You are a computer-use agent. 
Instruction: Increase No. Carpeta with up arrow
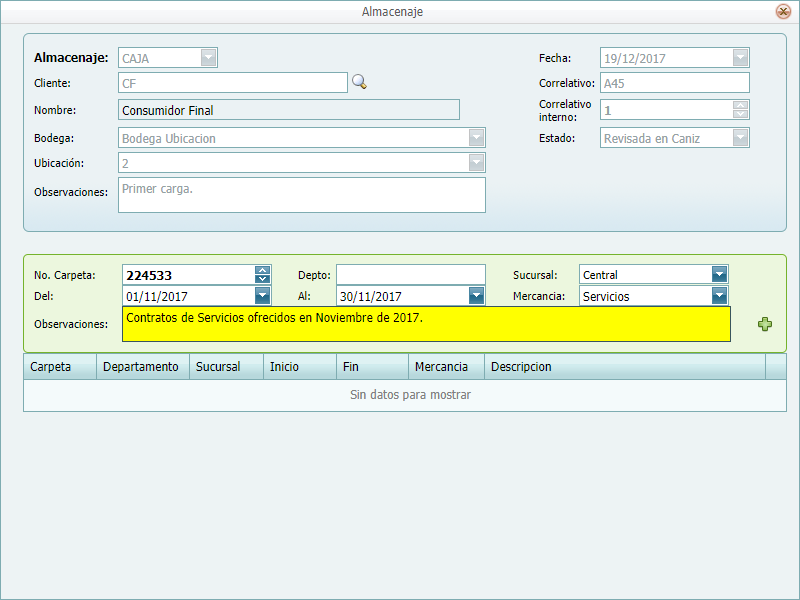pos(262,270)
